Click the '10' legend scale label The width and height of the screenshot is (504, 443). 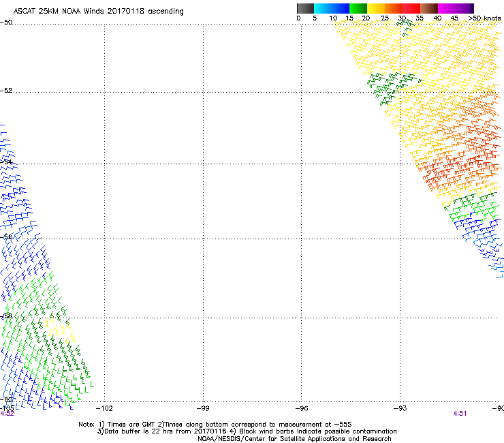pos(333,18)
